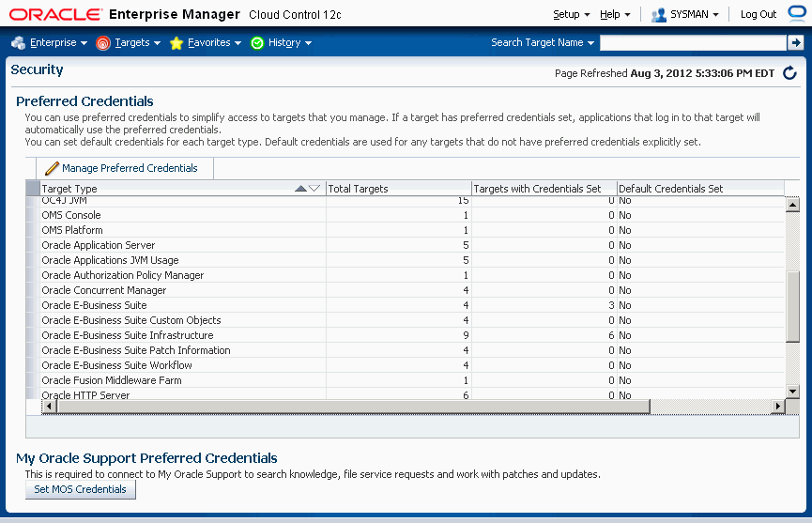Select the Oracle E-Business Suite row
This screenshot has width=812, height=523.
405,305
